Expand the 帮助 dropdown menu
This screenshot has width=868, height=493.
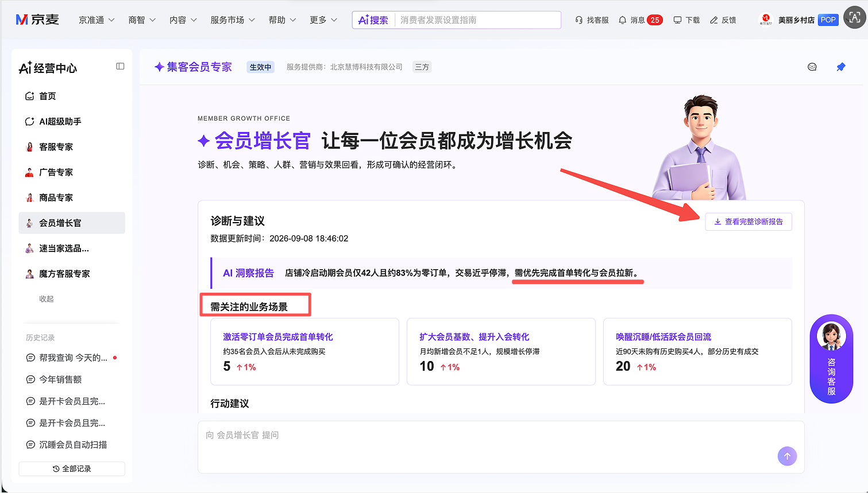[283, 20]
